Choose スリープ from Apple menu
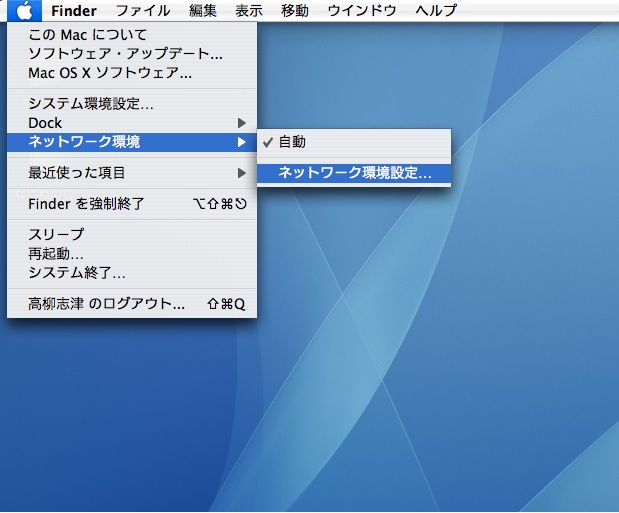Viewport: 619px width, 513px height. (x=132, y=234)
